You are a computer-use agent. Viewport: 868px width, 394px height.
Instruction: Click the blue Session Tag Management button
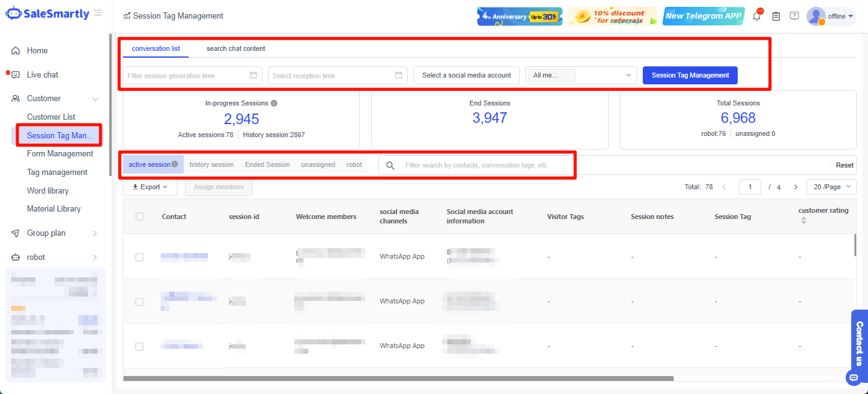click(x=690, y=75)
